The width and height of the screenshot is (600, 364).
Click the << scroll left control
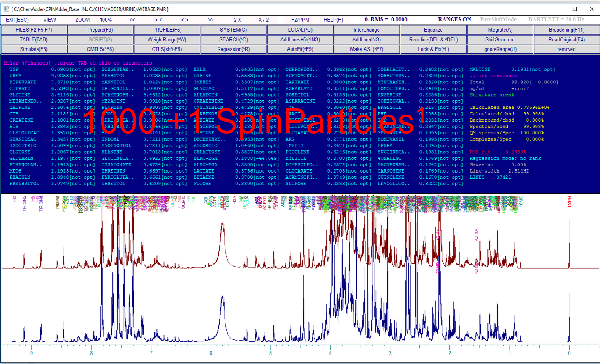coord(132,20)
